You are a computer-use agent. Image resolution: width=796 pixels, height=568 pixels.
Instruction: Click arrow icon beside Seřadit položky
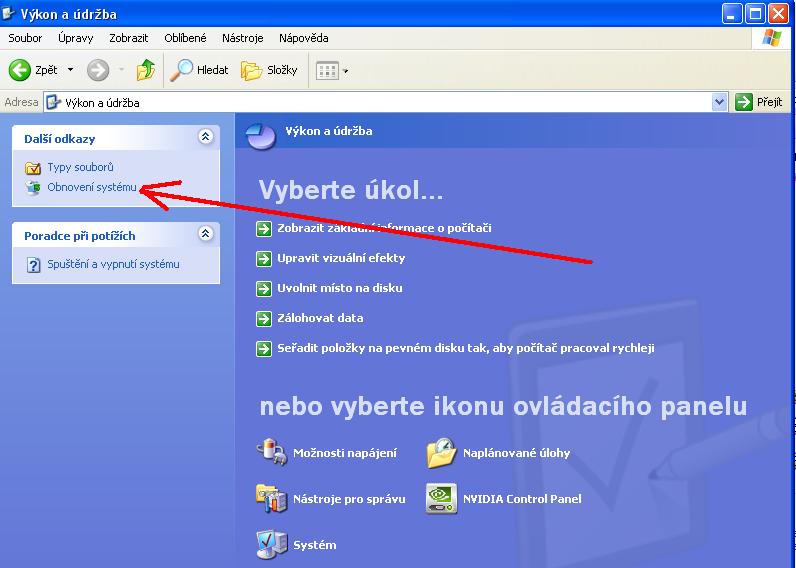(264, 349)
